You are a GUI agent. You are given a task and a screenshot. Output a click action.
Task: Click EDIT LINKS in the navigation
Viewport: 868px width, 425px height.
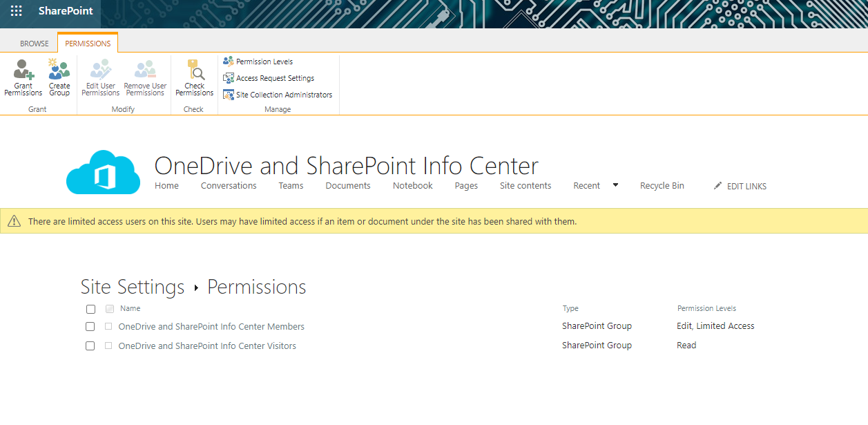[746, 185]
